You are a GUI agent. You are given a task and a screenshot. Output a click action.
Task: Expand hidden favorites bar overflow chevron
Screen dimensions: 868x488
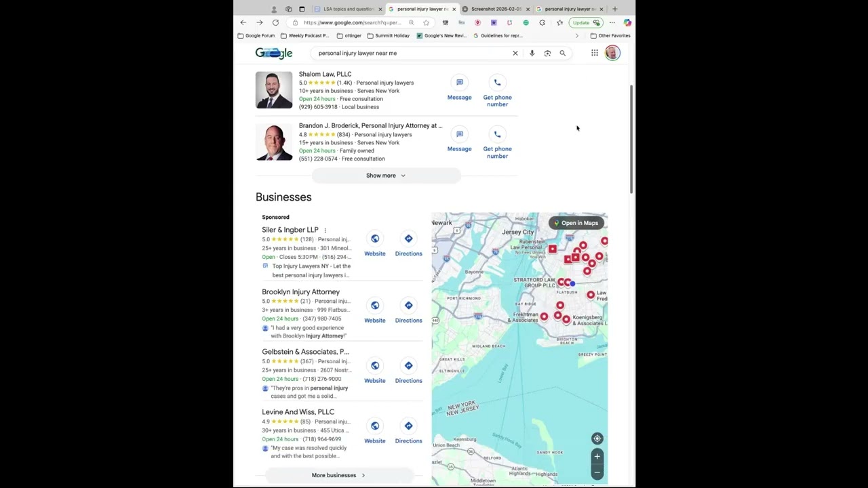pyautogui.click(x=576, y=35)
